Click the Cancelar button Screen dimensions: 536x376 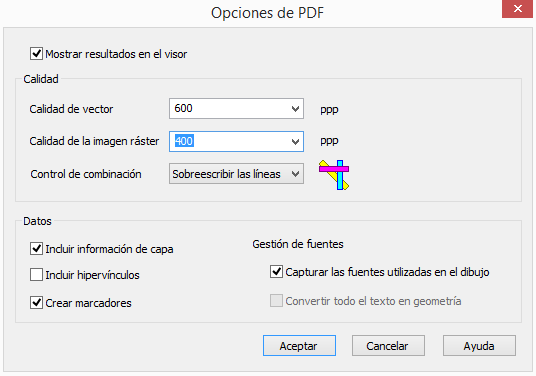[x=388, y=346]
